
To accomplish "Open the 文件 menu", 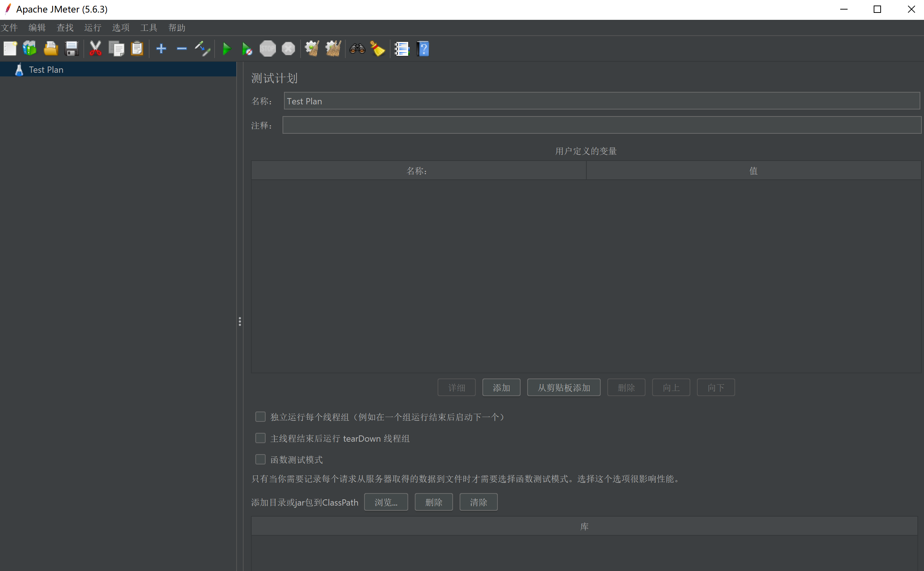I will click(10, 28).
